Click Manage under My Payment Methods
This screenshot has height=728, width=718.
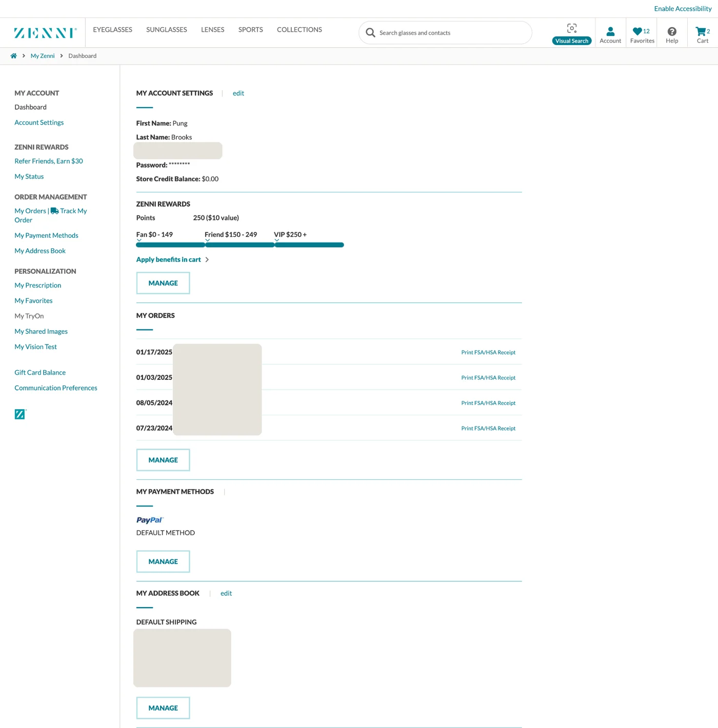163,561
